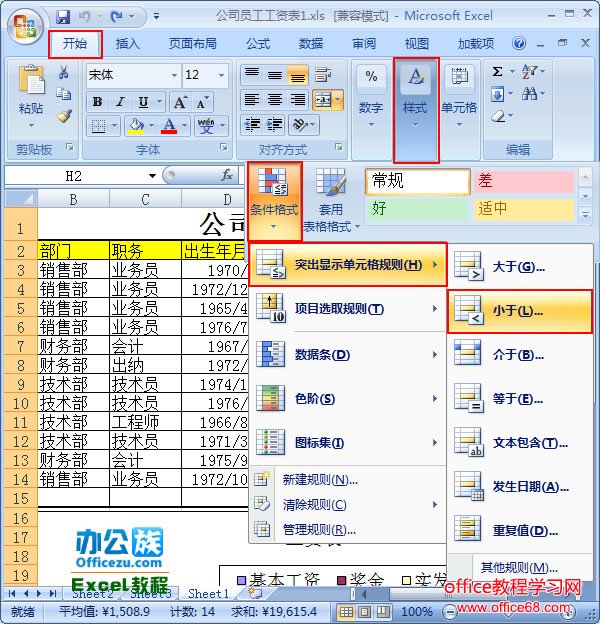This screenshot has height=624, width=600.
Task: Decrease cell indent
Action: point(252,125)
